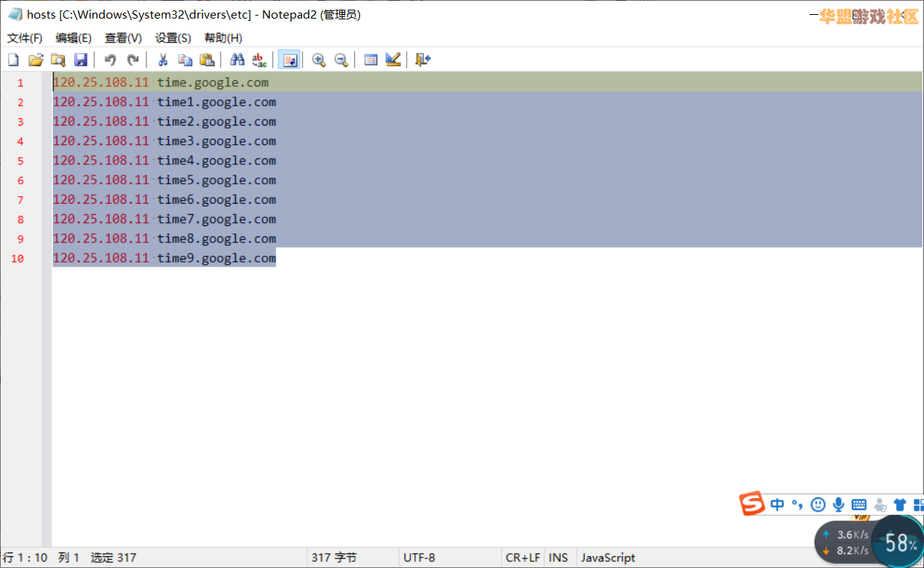Click the JavaScript scheme status field
Image resolution: width=924 pixels, height=568 pixels.
[x=608, y=558]
